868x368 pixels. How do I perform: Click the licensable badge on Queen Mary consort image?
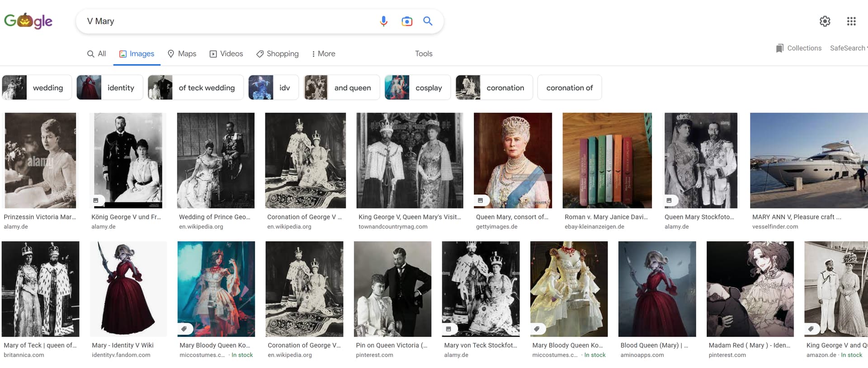click(481, 200)
